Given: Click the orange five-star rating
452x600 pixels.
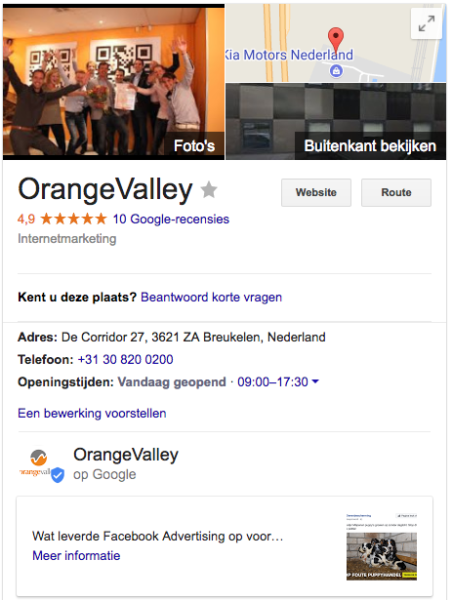Looking at the screenshot, I should [x=73, y=219].
